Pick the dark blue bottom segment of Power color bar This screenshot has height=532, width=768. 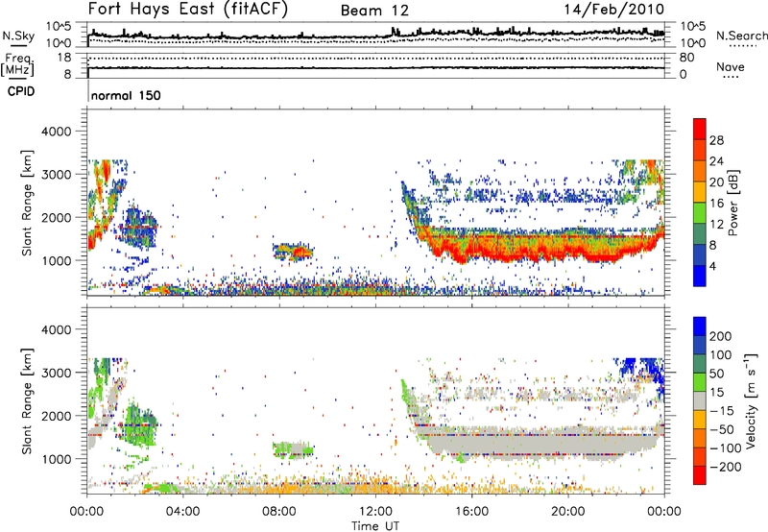(700, 276)
